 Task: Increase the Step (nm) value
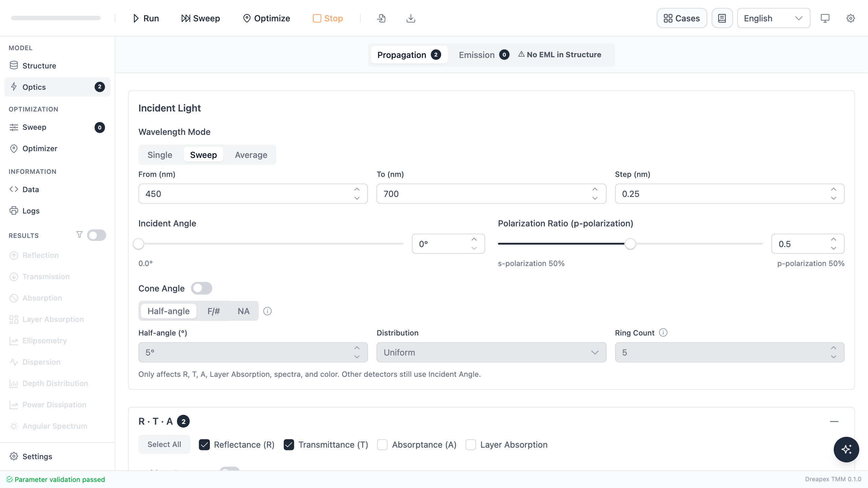click(x=833, y=189)
